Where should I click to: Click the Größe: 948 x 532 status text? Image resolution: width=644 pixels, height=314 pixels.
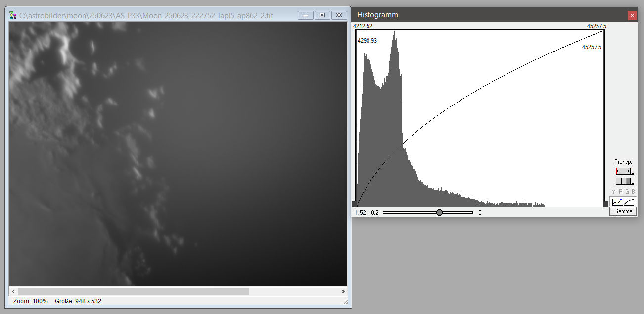tap(78, 301)
